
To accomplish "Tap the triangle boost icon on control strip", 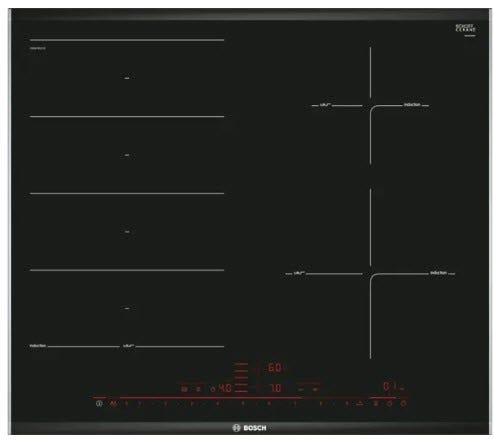I will (360, 404).
